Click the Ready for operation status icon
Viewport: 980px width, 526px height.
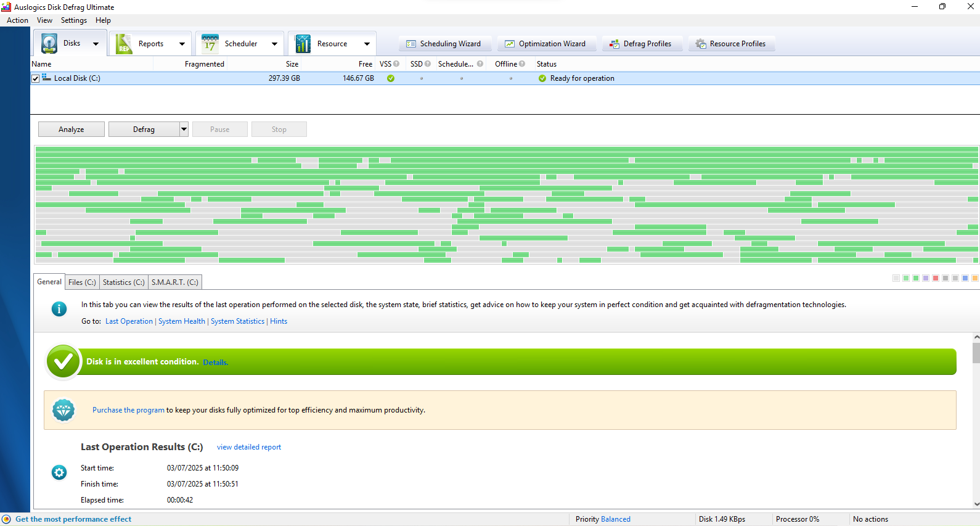[x=542, y=78]
